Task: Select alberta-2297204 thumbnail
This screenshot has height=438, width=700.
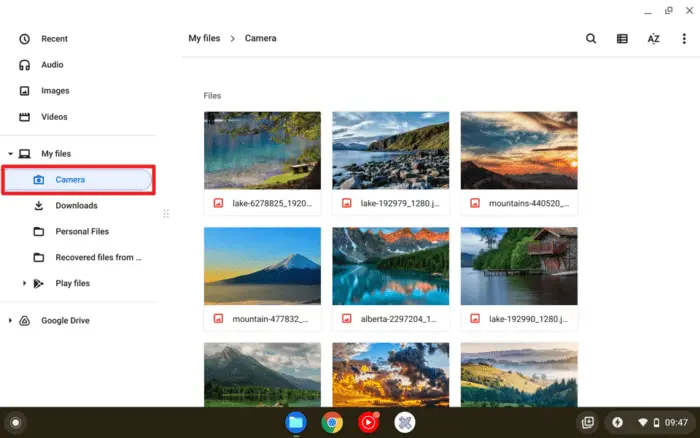Action: [x=391, y=266]
